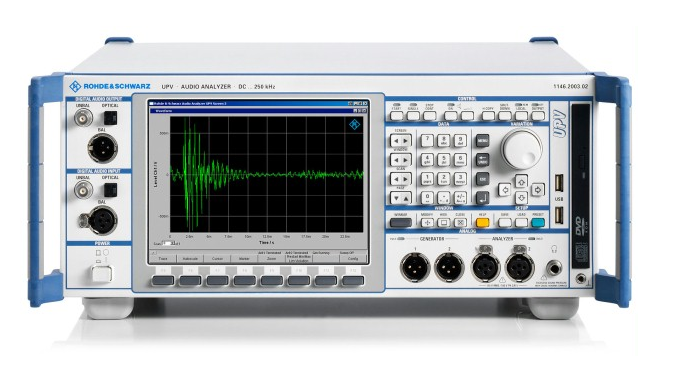Click the navigation up-arrow key
The width and height of the screenshot is (678, 365).
[521, 181]
